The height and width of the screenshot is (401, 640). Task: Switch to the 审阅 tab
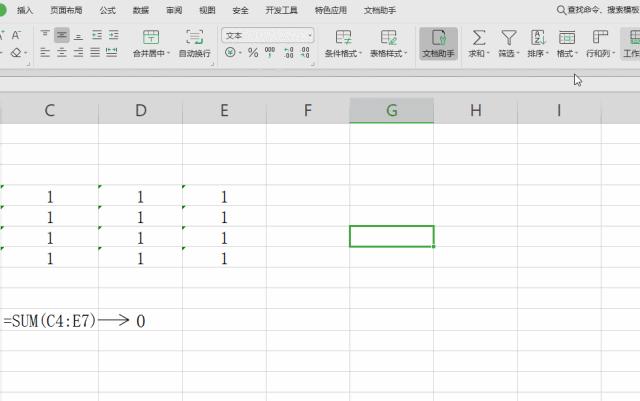pyautogui.click(x=174, y=10)
